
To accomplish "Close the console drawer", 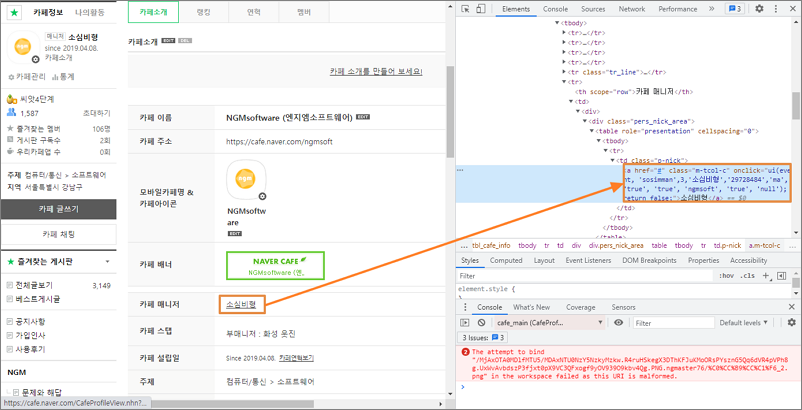I will (x=791, y=307).
